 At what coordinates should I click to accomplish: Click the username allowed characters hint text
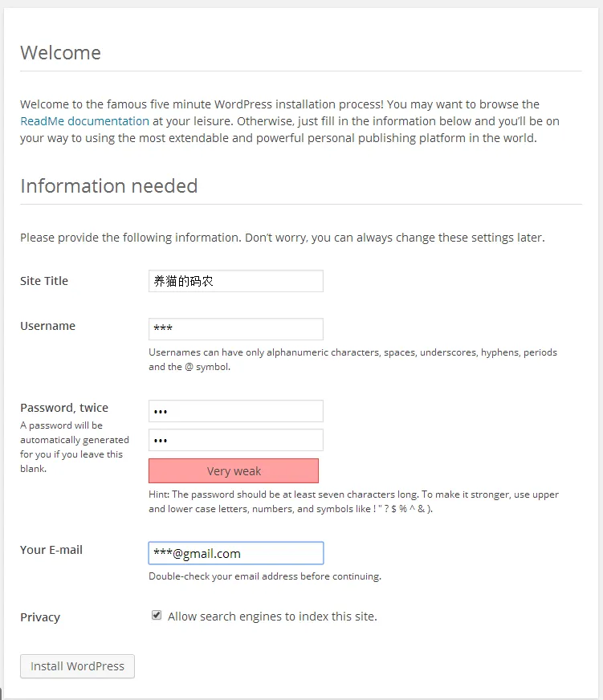pyautogui.click(x=352, y=360)
